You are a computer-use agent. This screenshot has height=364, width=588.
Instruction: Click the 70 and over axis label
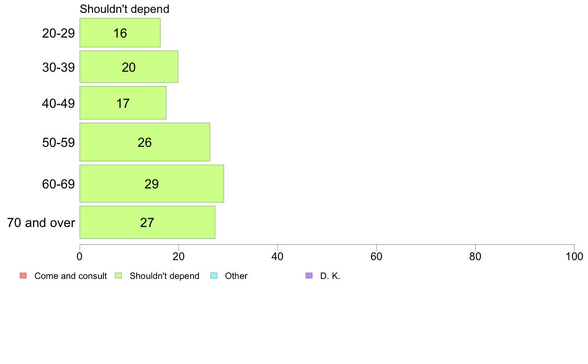(41, 223)
